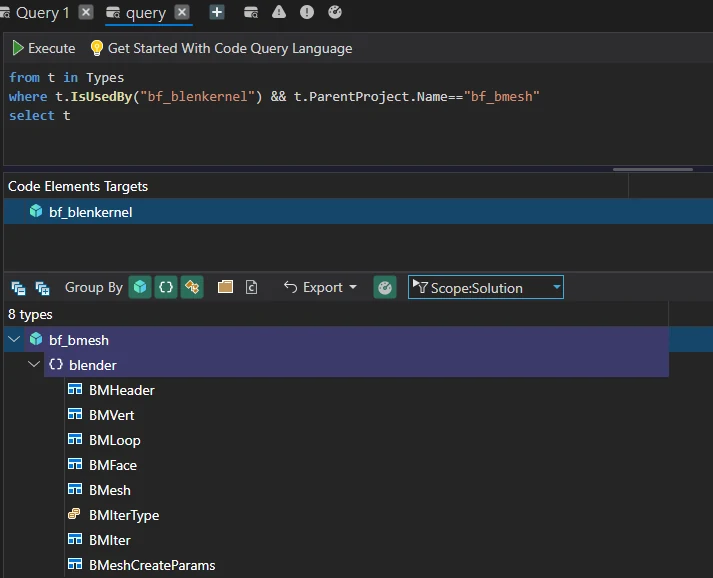The image size is (713, 578).
Task: Click the horizontal scrollbar under the query editor
Action: pyautogui.click(x=653, y=169)
